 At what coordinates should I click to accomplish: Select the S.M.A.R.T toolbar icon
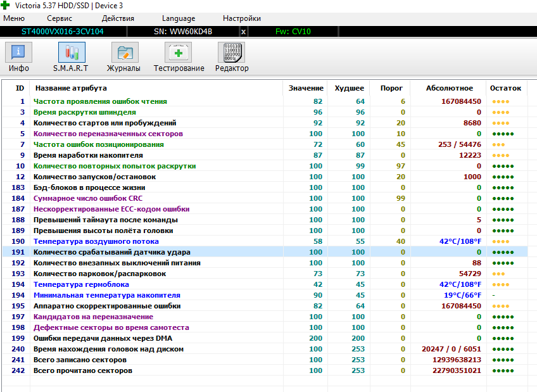tap(71, 57)
